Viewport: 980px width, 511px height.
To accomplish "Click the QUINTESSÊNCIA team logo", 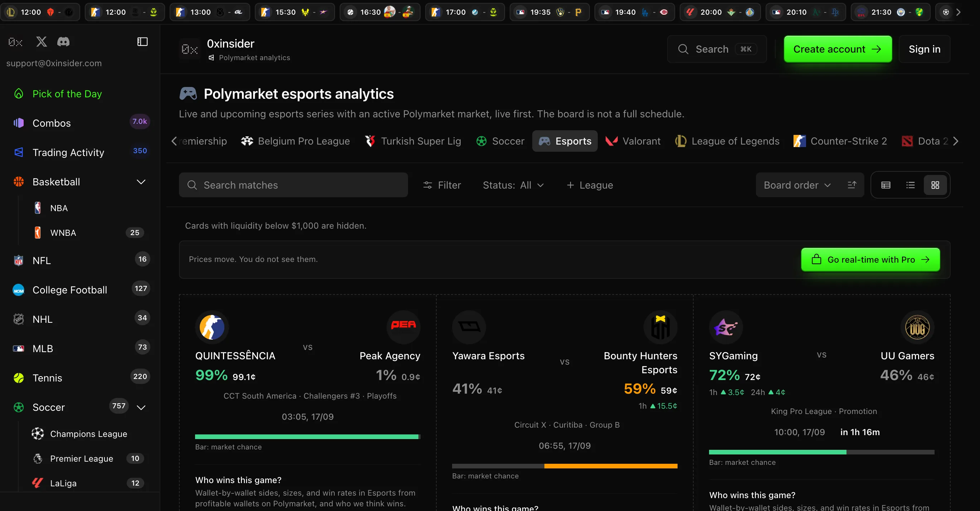I will pyautogui.click(x=212, y=327).
